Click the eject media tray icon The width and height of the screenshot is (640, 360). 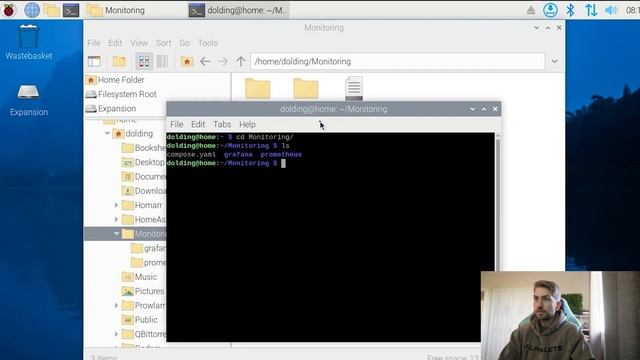[x=531, y=10]
